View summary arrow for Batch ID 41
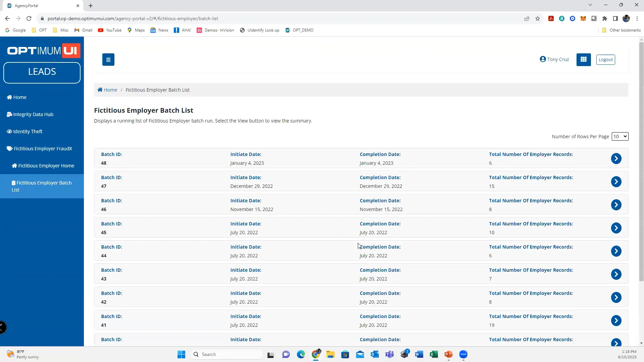 [x=616, y=320]
